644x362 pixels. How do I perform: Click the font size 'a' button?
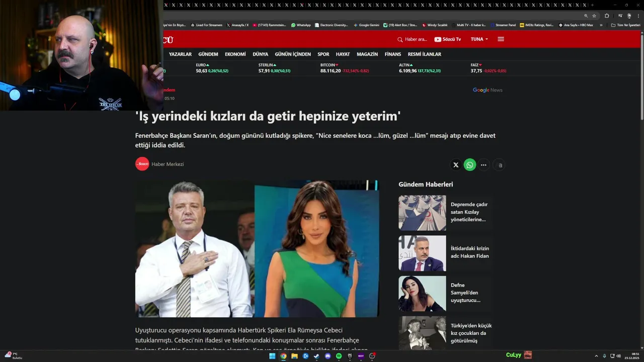500,165
